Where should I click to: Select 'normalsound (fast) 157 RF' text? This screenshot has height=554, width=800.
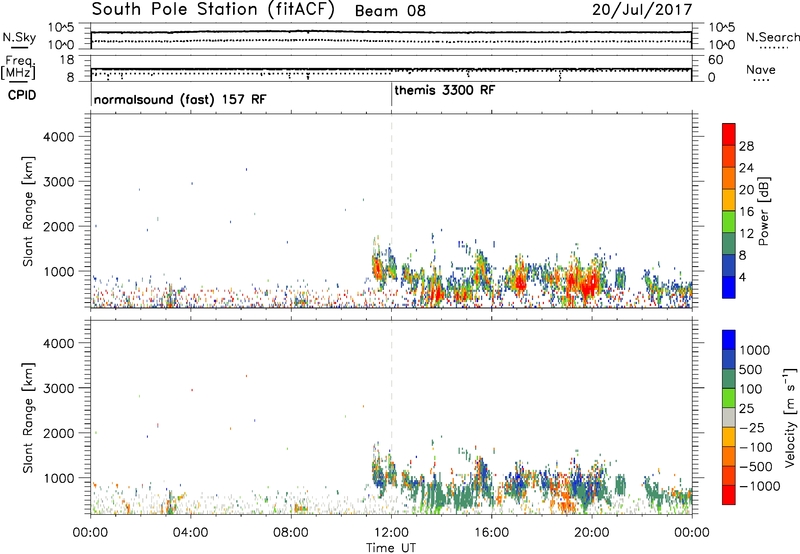[180, 99]
